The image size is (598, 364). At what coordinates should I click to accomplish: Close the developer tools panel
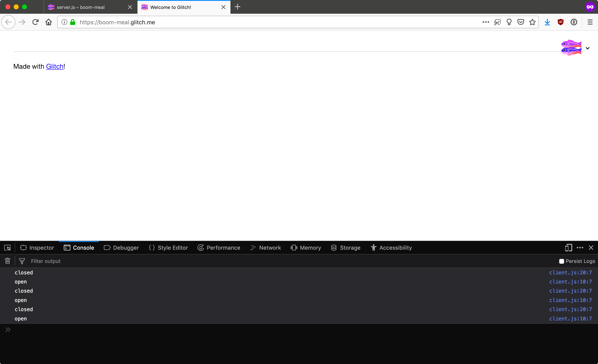click(x=591, y=248)
